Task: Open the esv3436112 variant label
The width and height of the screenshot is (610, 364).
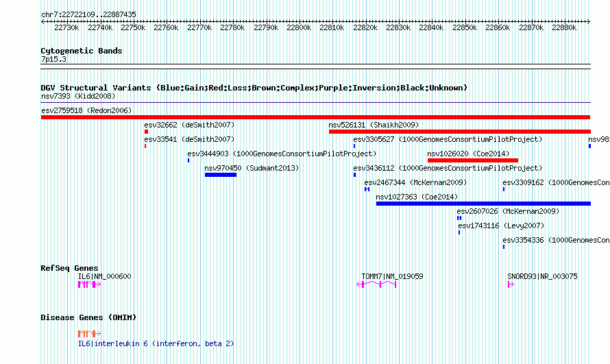Action: 448,168
